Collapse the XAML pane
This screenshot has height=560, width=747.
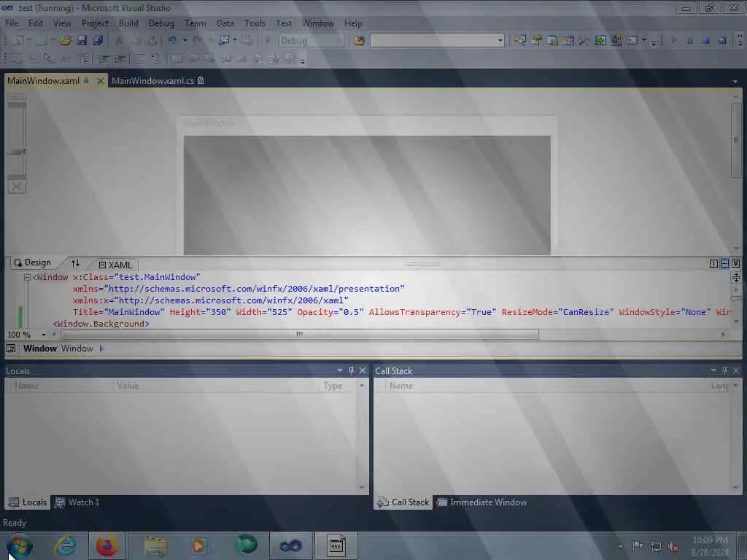pyautogui.click(x=736, y=263)
